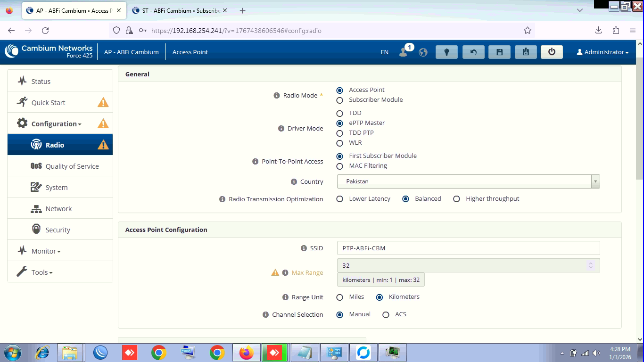Click the power reboot icon button
Screen dimensions: 644x362
(x=552, y=52)
